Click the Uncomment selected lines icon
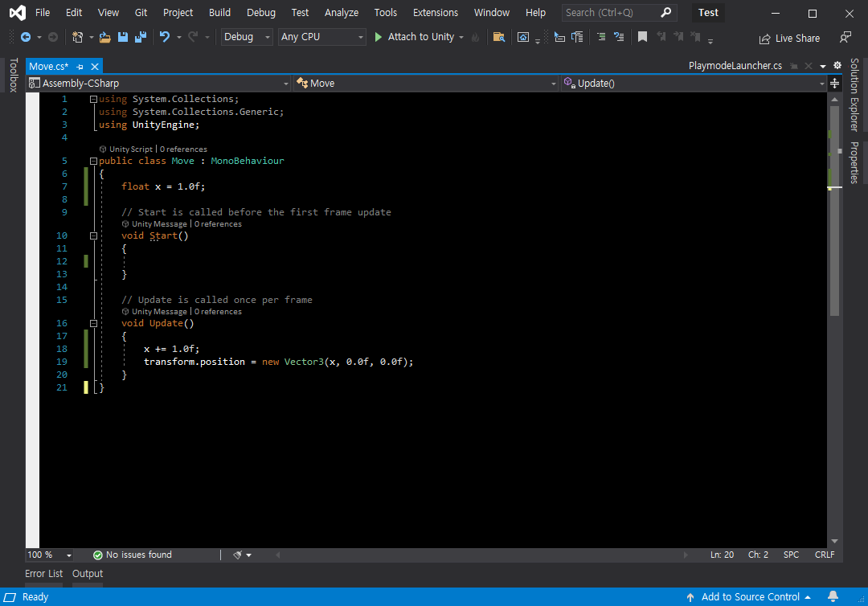The width and height of the screenshot is (868, 606). [619, 37]
